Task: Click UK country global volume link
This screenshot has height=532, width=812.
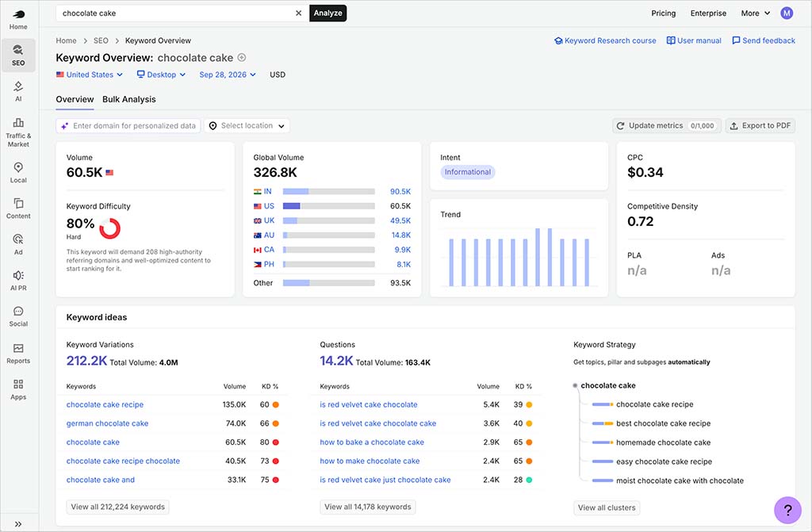Action: pyautogui.click(x=269, y=220)
